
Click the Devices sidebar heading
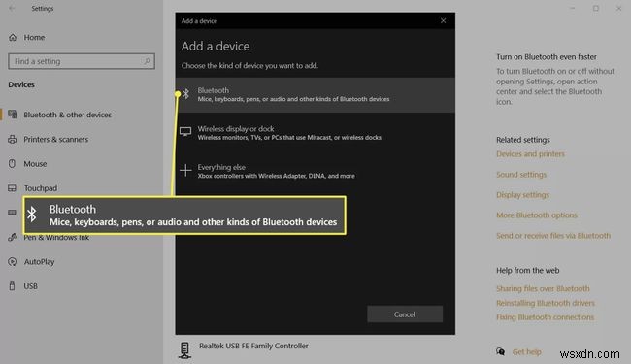click(x=21, y=84)
